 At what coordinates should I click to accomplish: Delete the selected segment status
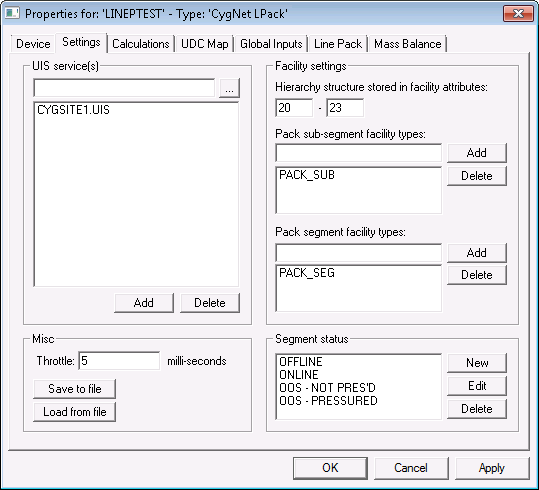pyautogui.click(x=477, y=409)
